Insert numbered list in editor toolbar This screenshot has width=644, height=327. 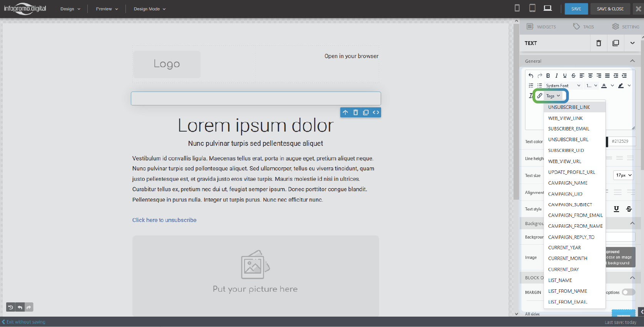point(531,85)
